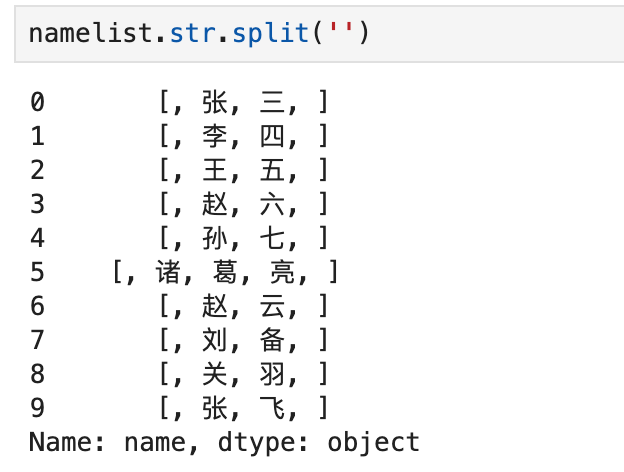
Task: Click output row 2 with 王, 五
Action: 179,170
